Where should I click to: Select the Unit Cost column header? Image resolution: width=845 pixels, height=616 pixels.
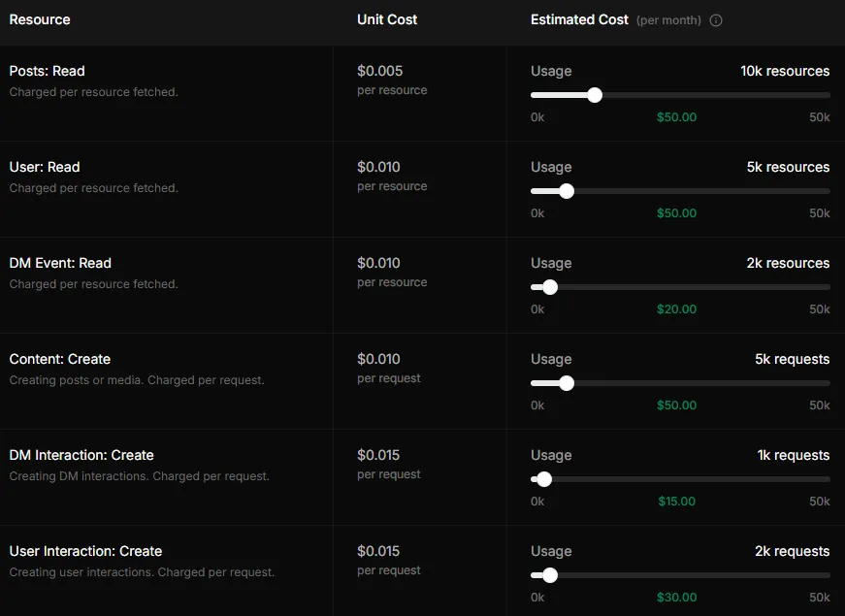click(387, 19)
